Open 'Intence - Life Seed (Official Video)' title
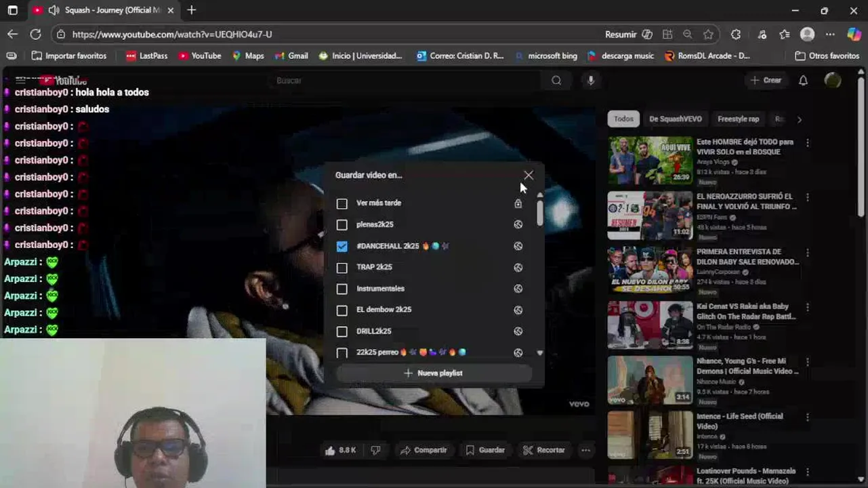The image size is (868, 488). pos(740,422)
